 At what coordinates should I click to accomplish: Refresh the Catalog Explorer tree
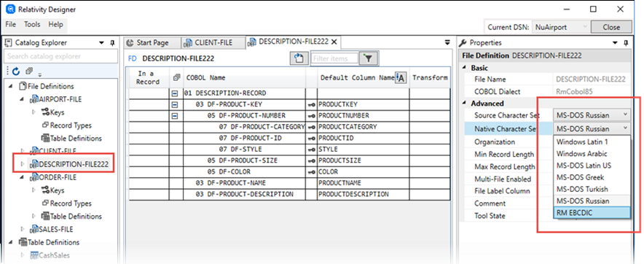(x=16, y=71)
